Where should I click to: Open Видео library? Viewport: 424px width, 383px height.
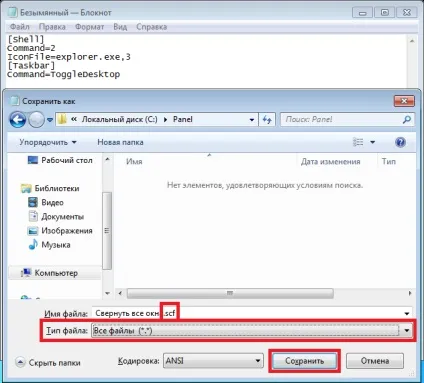pos(46,202)
